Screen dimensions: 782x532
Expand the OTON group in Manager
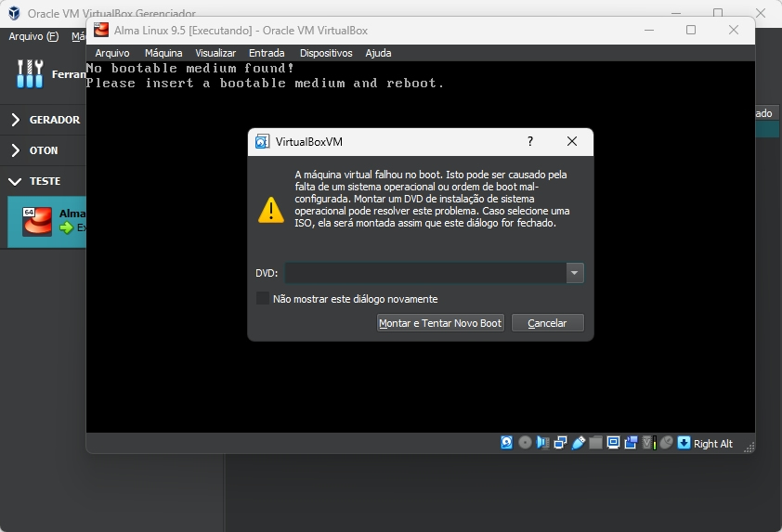(x=16, y=150)
